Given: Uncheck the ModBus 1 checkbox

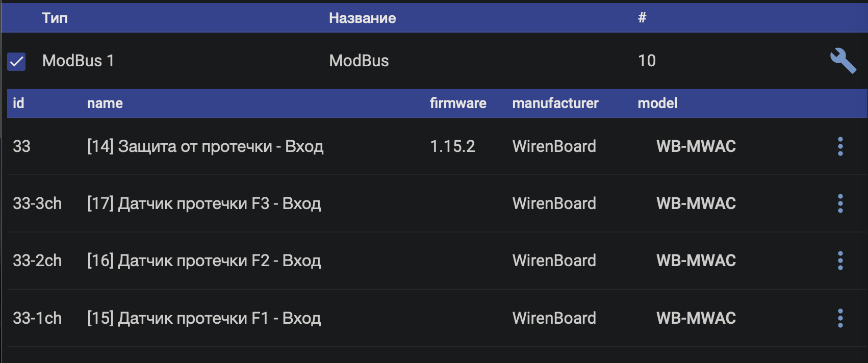Looking at the screenshot, I should coord(16,62).
